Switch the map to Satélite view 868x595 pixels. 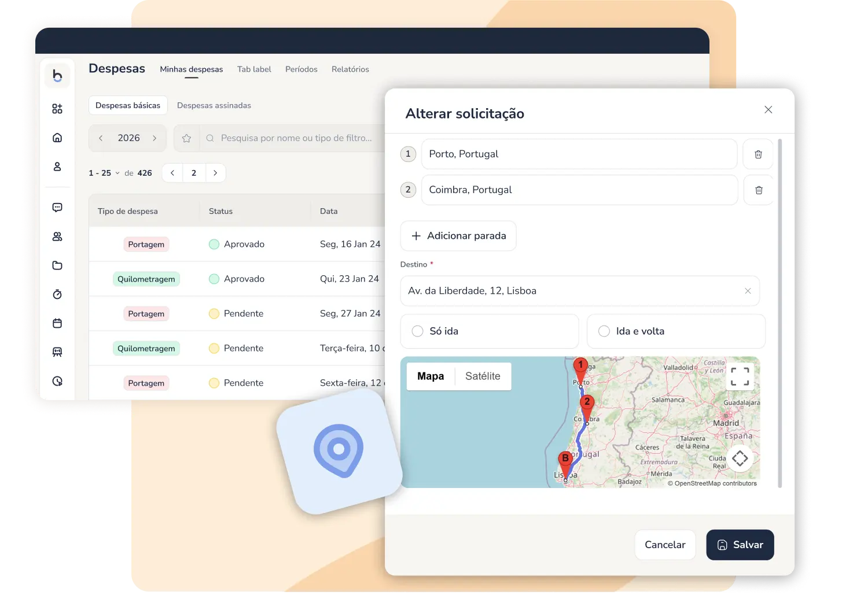tap(483, 376)
